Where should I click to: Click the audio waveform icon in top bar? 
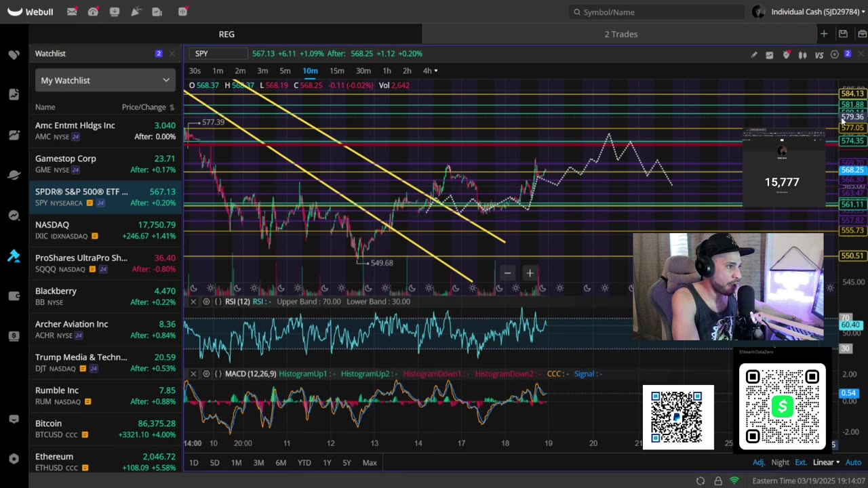(x=183, y=12)
